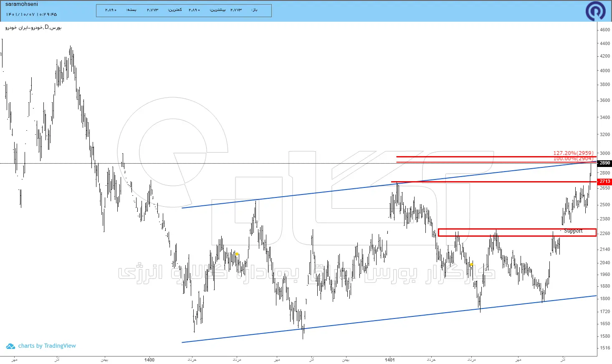Click the 1516 level on price scale
612x364 pixels.
(x=604, y=348)
